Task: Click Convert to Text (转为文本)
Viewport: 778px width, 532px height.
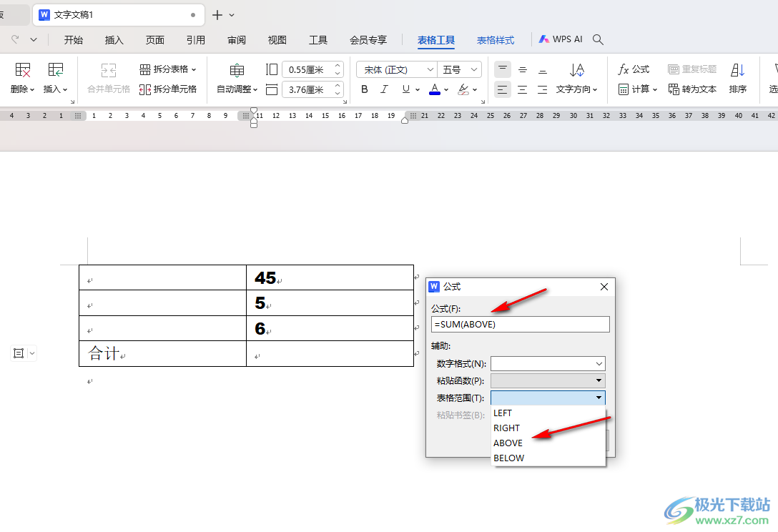Action: 692,89
